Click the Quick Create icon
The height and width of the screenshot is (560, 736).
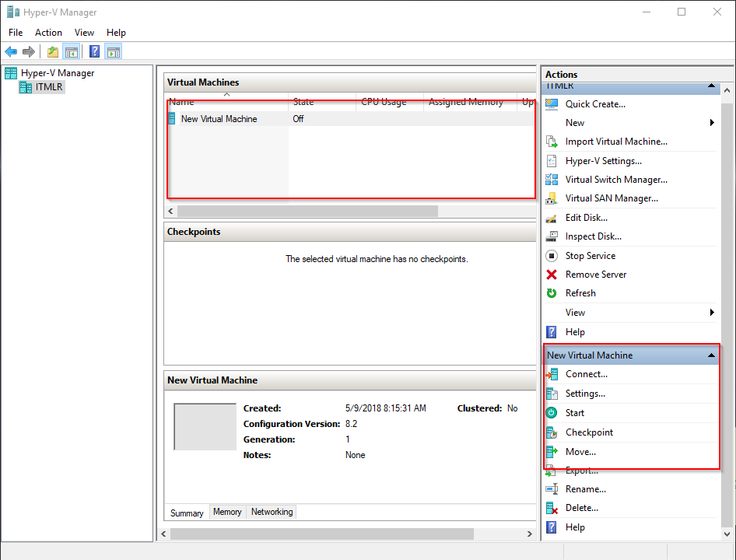(x=552, y=104)
